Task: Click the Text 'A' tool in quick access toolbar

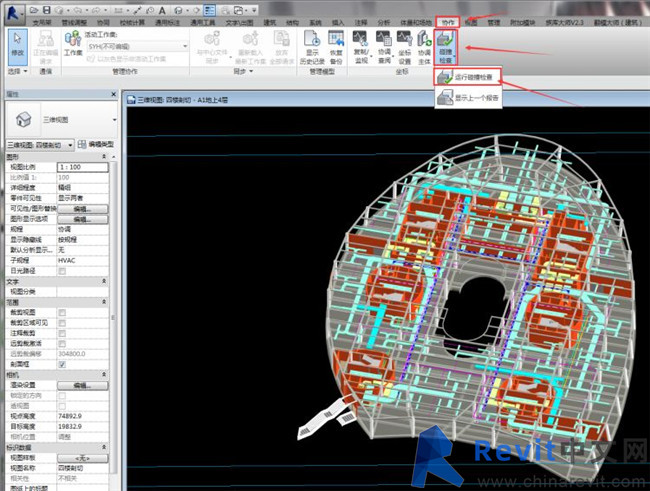Action: tap(162, 10)
